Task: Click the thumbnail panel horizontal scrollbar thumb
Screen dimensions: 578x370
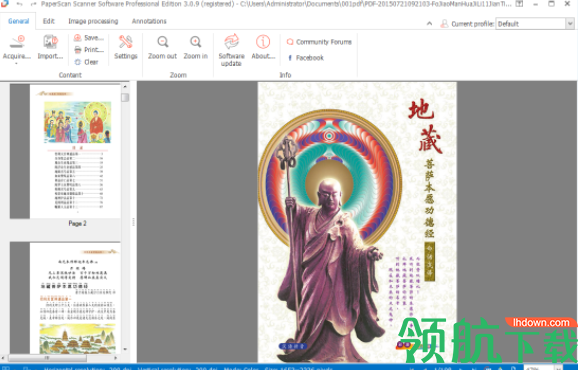Action: tap(47, 358)
